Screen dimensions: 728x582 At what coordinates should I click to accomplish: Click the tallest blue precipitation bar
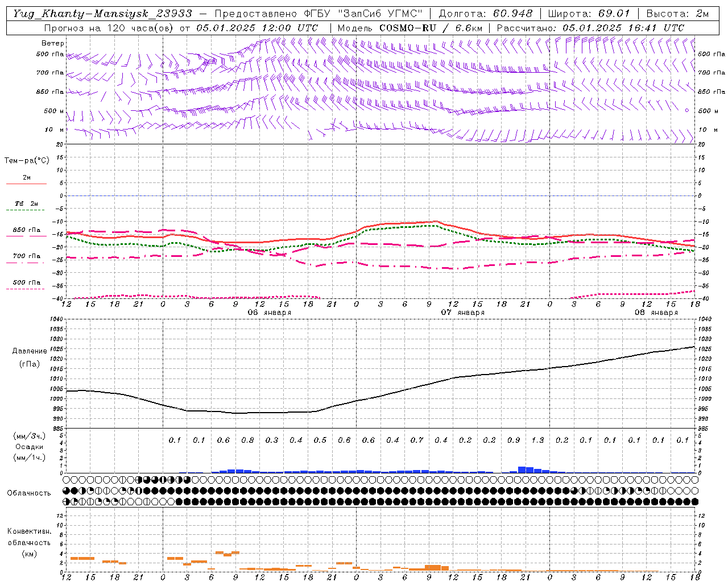522,469
